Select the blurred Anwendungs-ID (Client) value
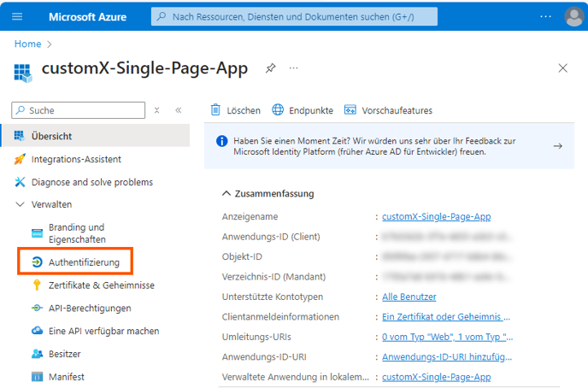The height and width of the screenshot is (388, 588). pos(448,237)
